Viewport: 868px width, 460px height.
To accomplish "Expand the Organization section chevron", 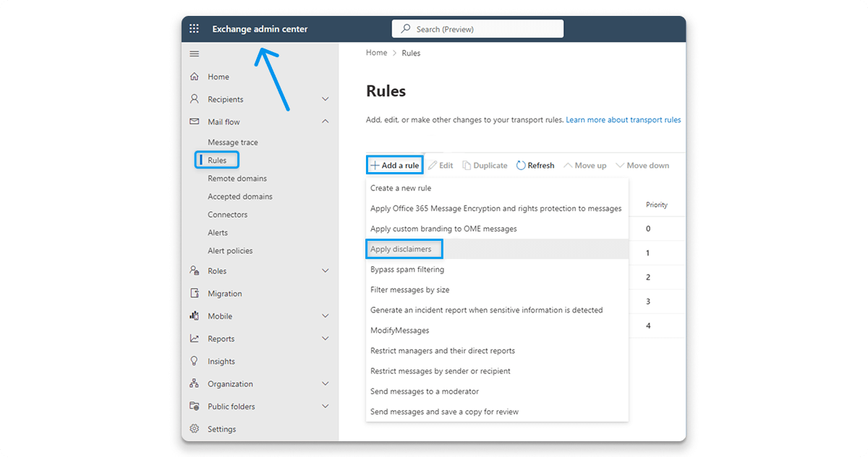I will click(325, 383).
